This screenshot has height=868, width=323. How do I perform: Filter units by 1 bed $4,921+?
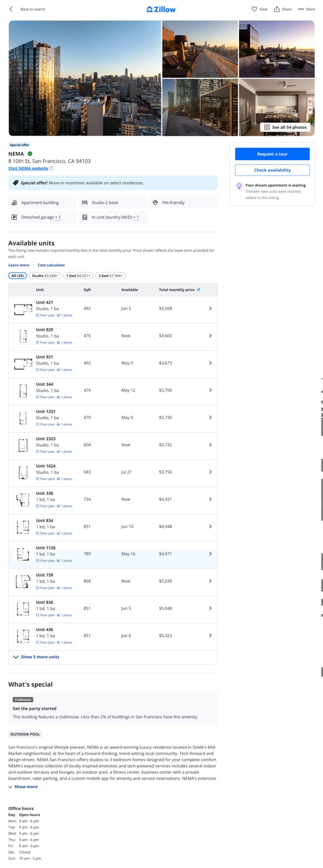point(78,276)
